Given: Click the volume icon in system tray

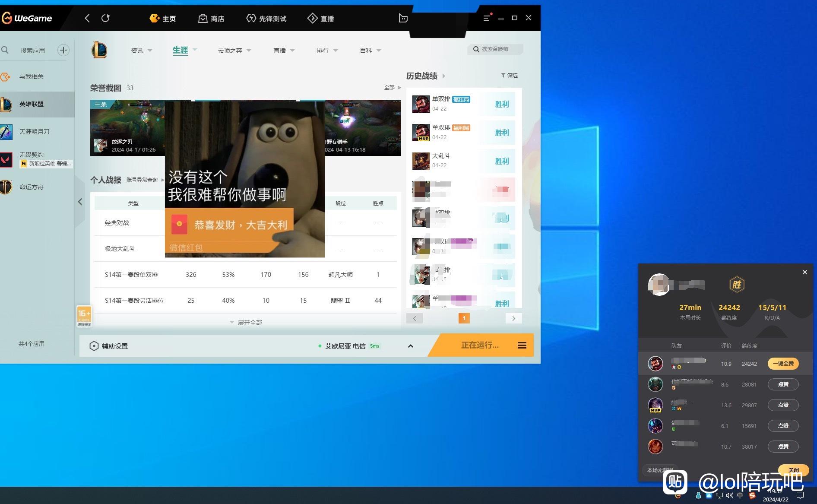Looking at the screenshot, I should click(x=730, y=496).
